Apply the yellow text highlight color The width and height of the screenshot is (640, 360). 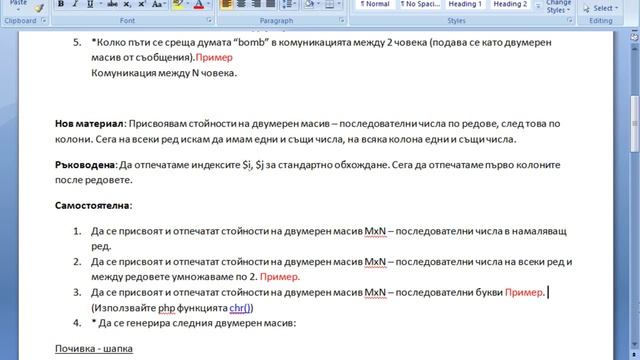[x=178, y=4]
